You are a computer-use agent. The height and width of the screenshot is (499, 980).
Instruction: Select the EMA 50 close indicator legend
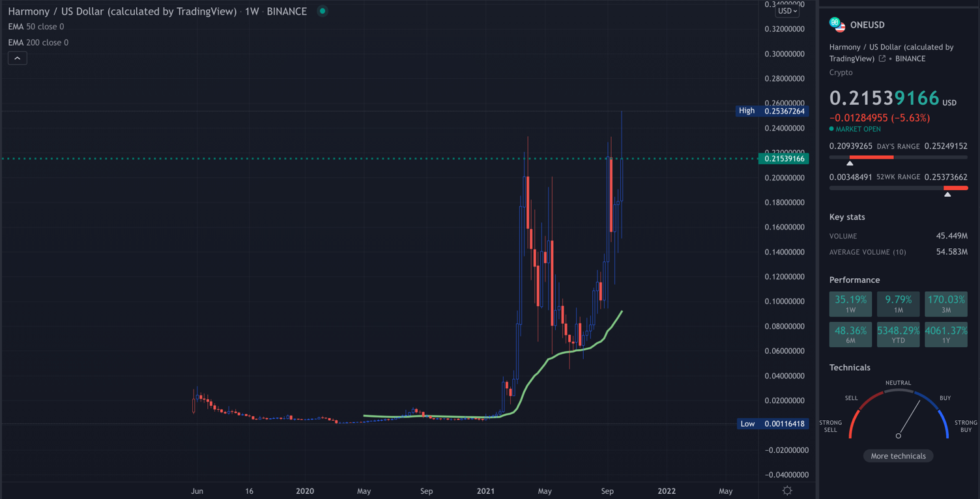pyautogui.click(x=36, y=27)
